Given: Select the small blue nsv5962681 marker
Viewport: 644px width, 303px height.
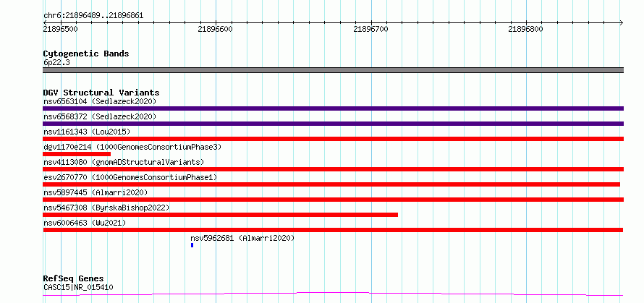Looking at the screenshot, I should point(192,245).
